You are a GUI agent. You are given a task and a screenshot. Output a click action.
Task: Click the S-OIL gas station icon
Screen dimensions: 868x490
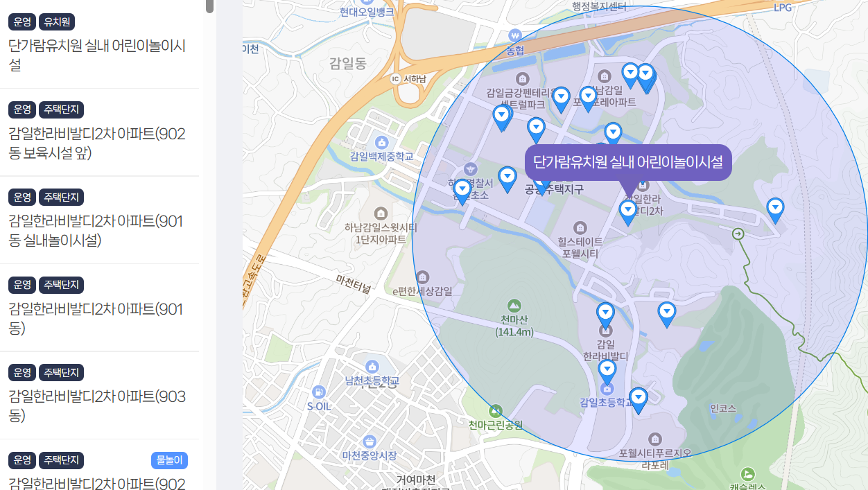[x=319, y=392]
